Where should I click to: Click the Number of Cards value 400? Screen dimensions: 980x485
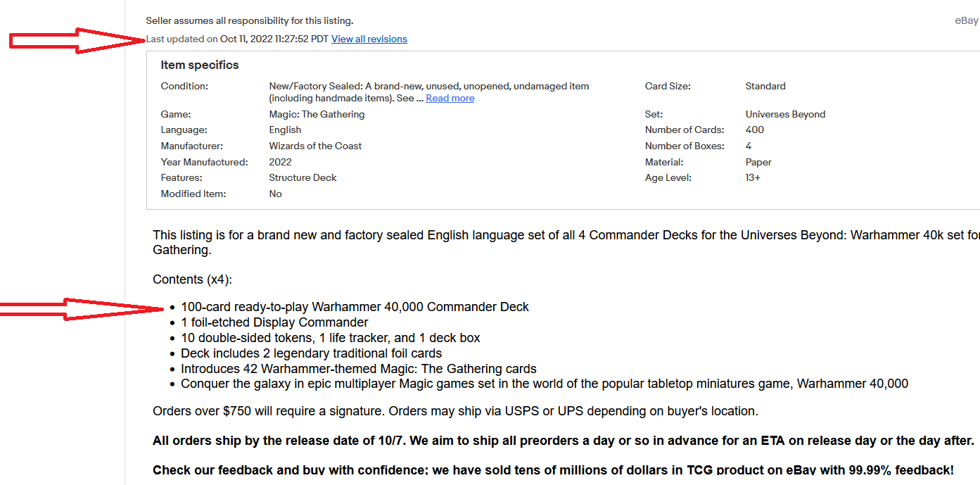click(754, 130)
